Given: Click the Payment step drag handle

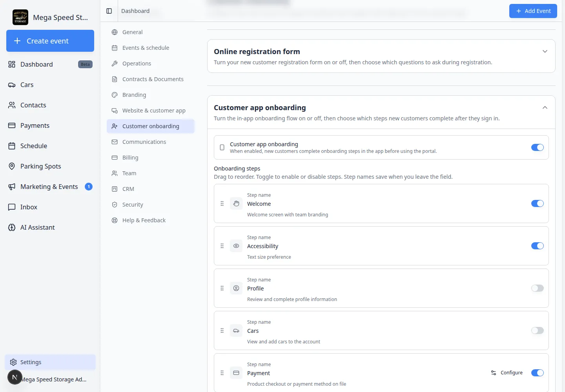Looking at the screenshot, I should pos(222,373).
